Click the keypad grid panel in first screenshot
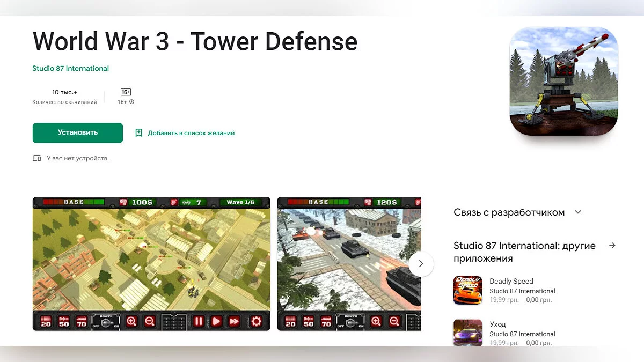Viewport: 644px width, 362px height. coord(174,322)
